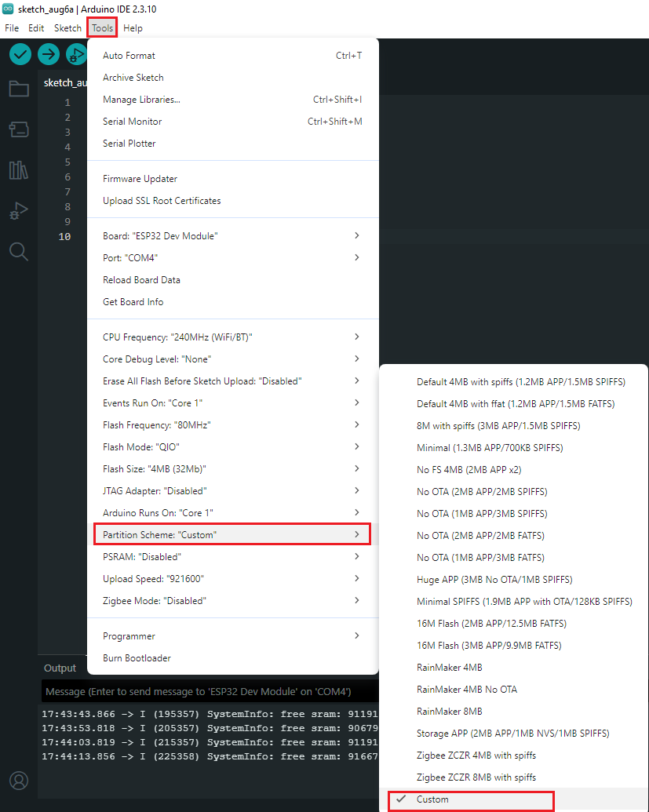The image size is (649, 812).
Task: Launch Firmware Updater
Action: click(233, 179)
